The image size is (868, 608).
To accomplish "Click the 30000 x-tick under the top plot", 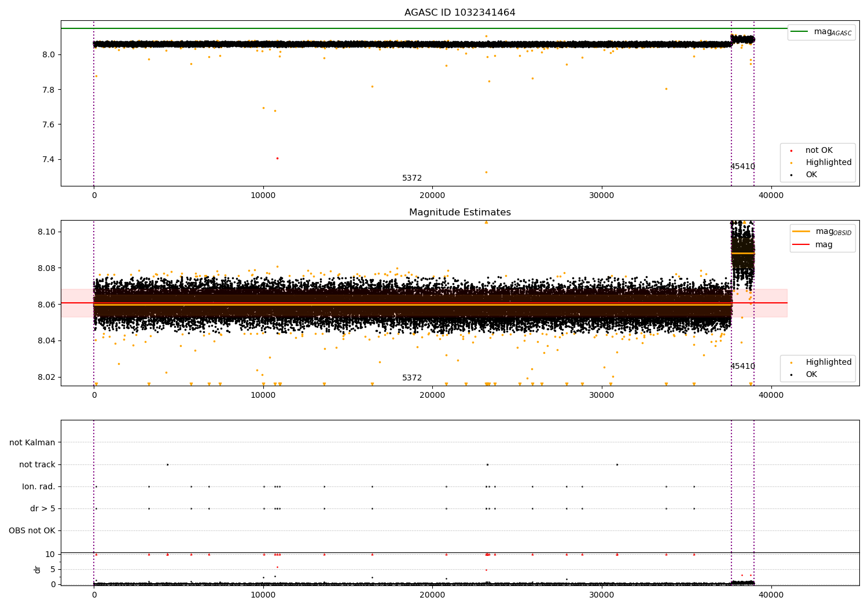I will pyautogui.click(x=602, y=196).
